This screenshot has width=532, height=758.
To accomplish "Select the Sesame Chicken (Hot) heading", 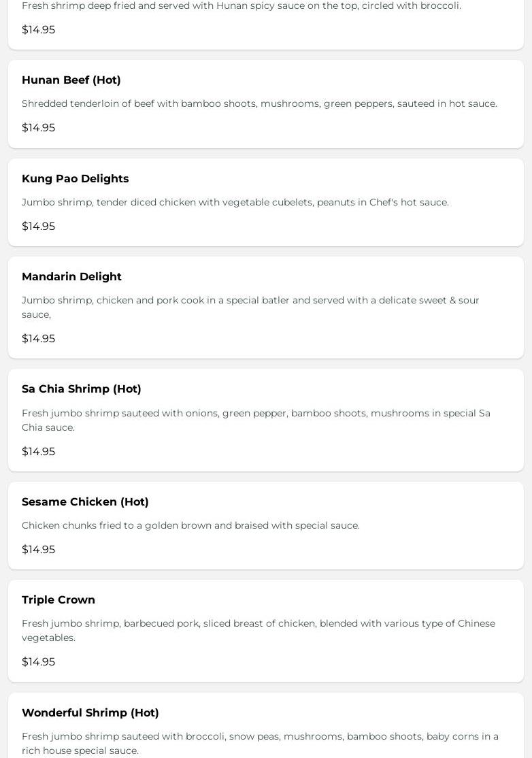I will point(85,501).
